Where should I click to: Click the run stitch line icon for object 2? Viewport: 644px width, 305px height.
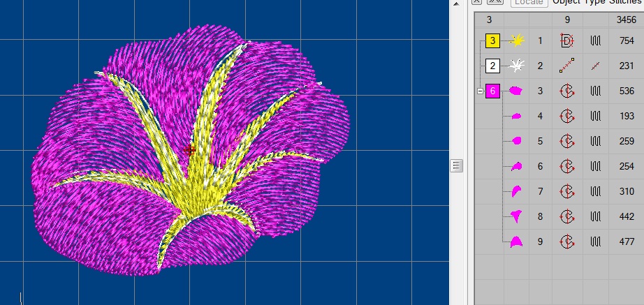tap(566, 66)
